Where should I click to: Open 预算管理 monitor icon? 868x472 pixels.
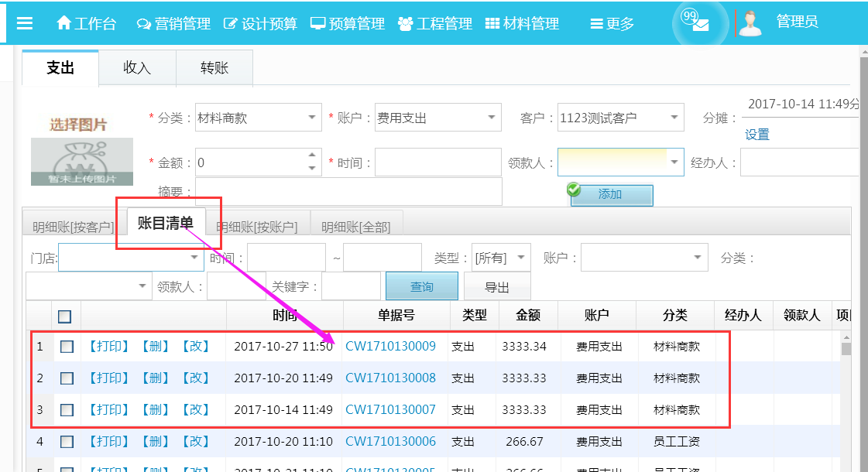point(317,24)
